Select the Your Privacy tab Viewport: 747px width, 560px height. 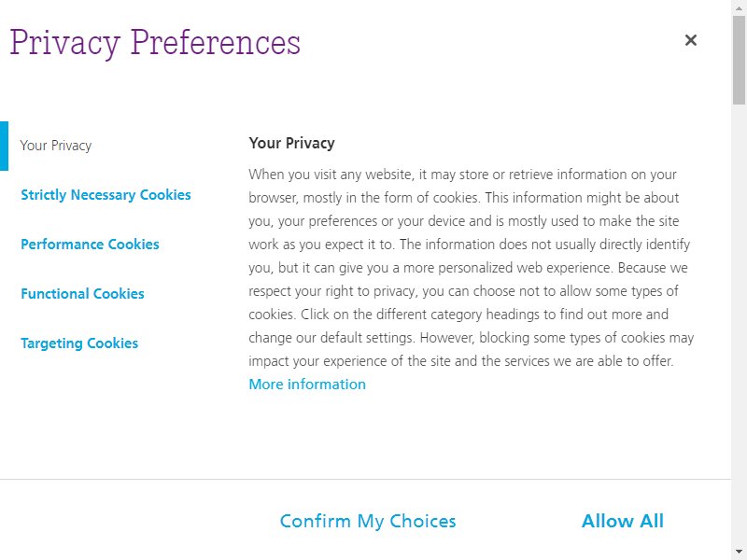pos(56,146)
